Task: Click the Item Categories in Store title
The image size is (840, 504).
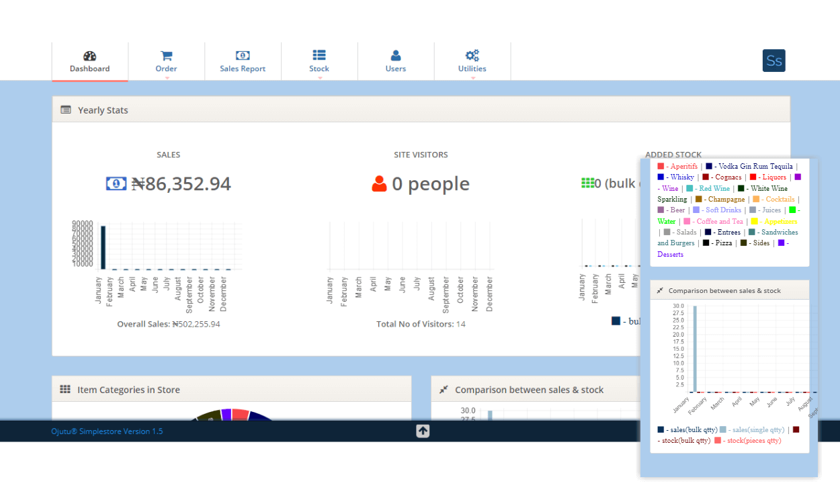Action: tap(128, 390)
